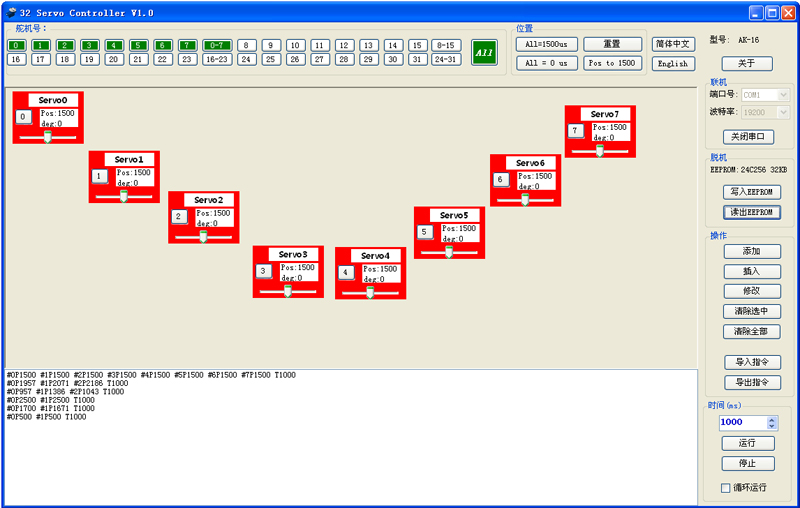Click the time value 1000 input field

tap(743, 422)
